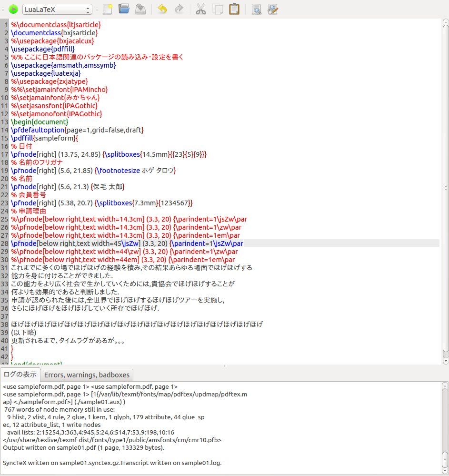The height and width of the screenshot is (476, 449).
Task: Click line number 13 beside begin document
Action: pyautogui.click(x=5, y=122)
